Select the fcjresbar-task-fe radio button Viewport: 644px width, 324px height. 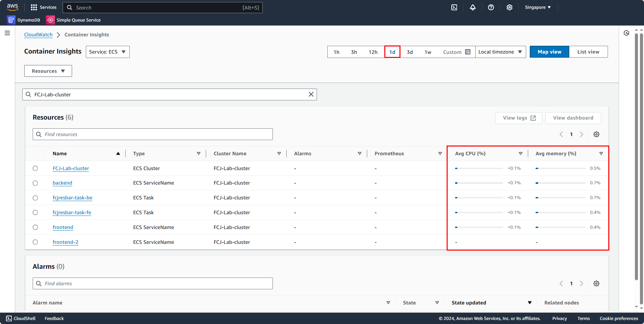pyautogui.click(x=35, y=213)
